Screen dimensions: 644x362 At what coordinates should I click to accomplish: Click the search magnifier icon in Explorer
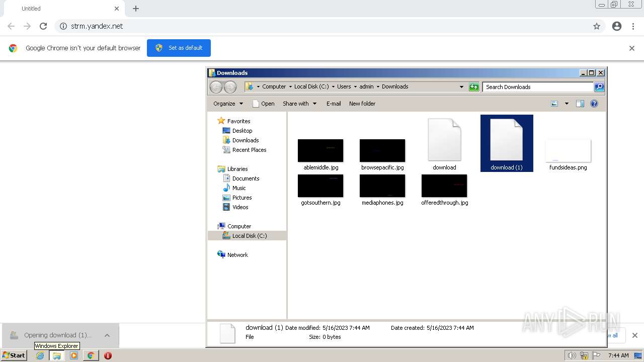pyautogui.click(x=599, y=87)
